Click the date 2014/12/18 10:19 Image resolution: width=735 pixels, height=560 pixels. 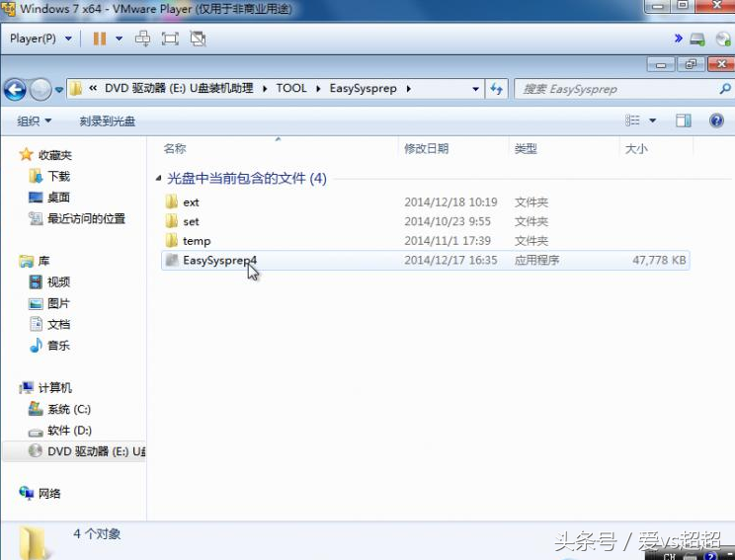tap(450, 201)
